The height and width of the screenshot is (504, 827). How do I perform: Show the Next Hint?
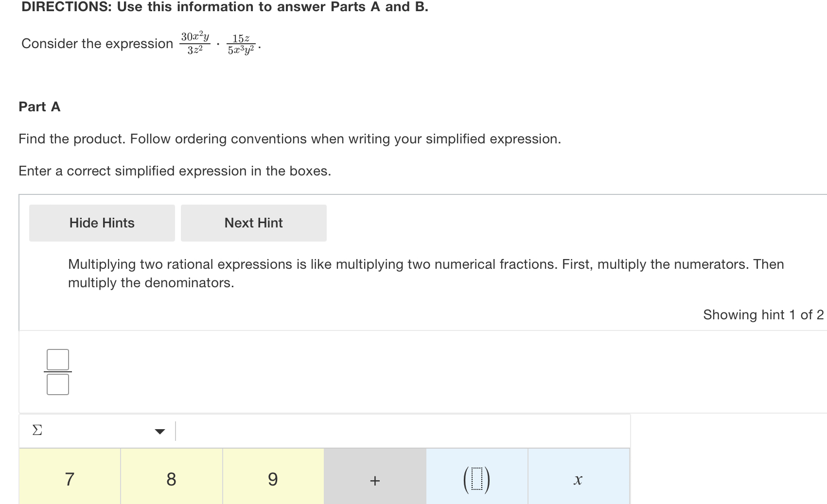coord(253,223)
